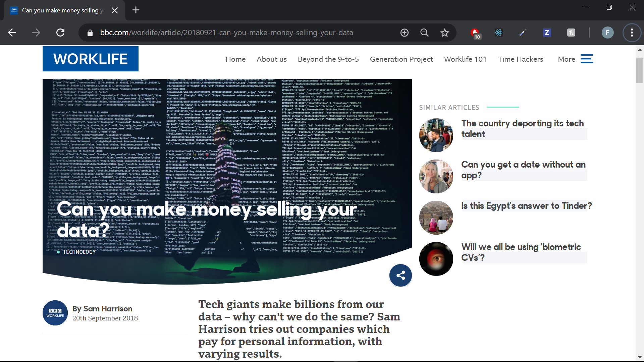Click the blue Z extension icon

[x=547, y=33]
